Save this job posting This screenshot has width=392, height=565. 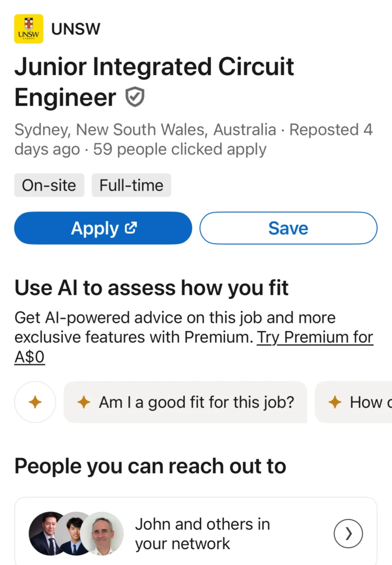pyautogui.click(x=288, y=228)
